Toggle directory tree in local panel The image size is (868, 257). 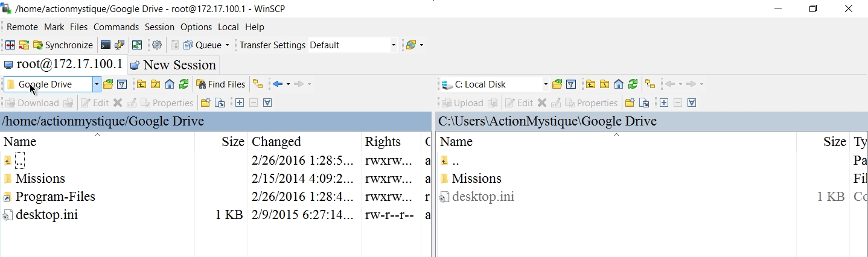pyautogui.click(x=649, y=84)
